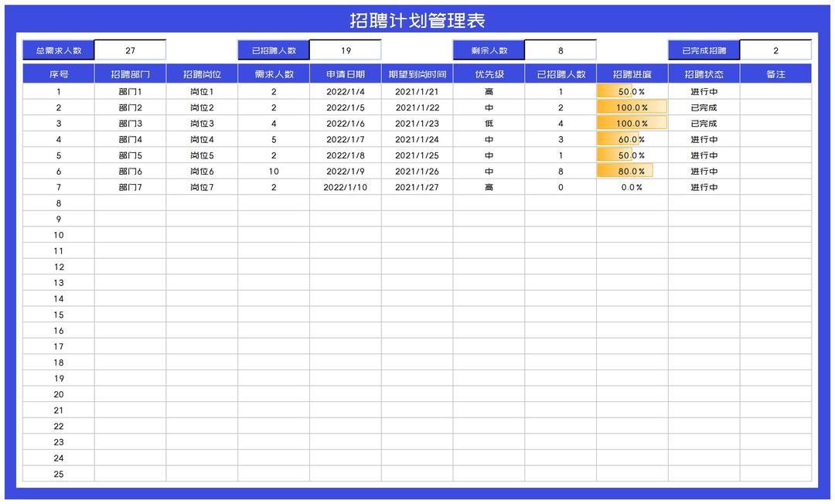Select the expected date 2021/1/26
The height and width of the screenshot is (504, 835).
(417, 172)
